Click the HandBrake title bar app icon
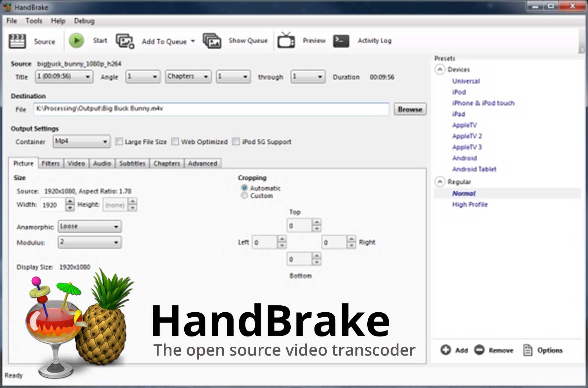 7,7
